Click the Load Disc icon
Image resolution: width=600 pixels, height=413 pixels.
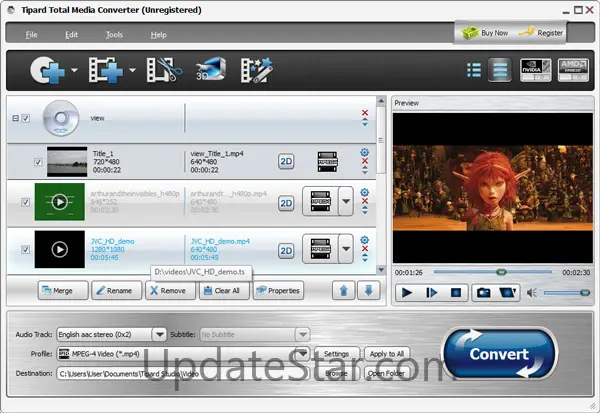(47, 70)
